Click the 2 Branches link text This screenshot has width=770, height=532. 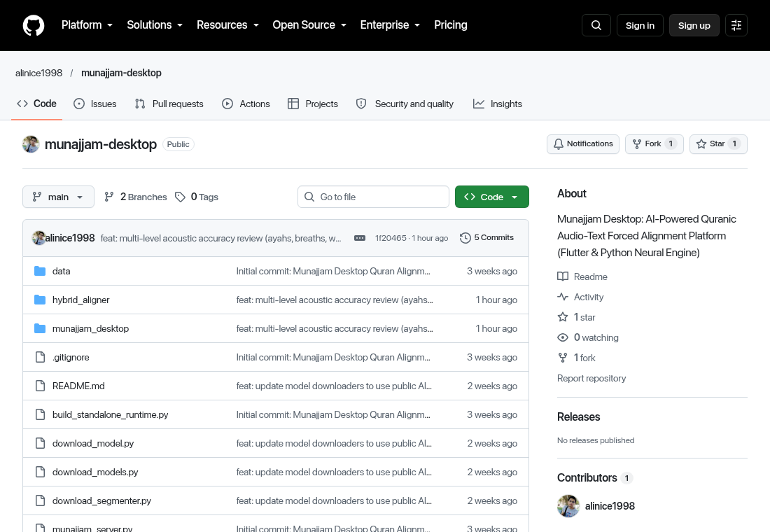tap(143, 197)
